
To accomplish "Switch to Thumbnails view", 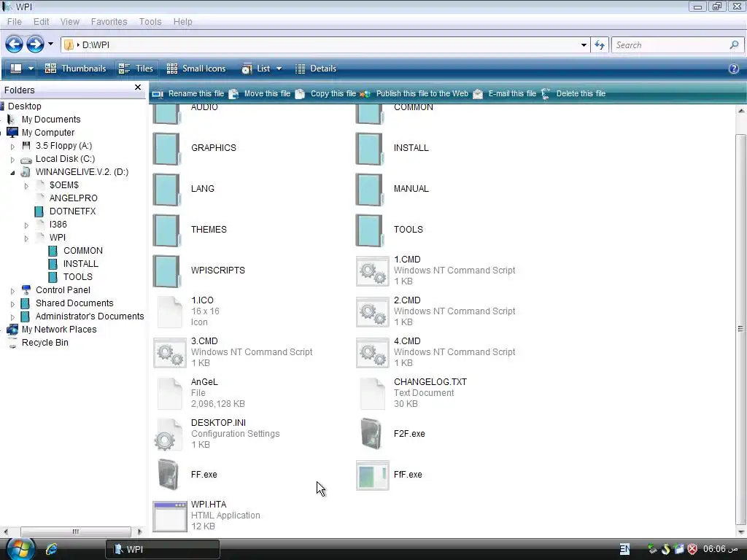I will pos(75,68).
